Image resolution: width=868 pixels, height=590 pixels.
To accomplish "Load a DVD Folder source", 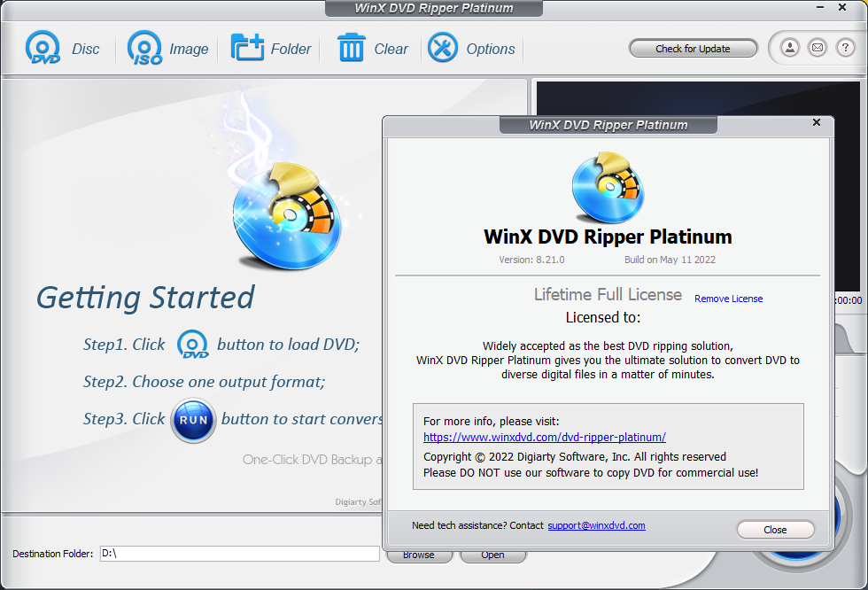I will tap(271, 48).
